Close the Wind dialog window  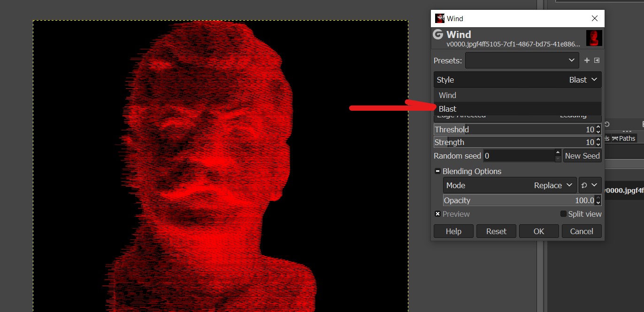pos(595,19)
